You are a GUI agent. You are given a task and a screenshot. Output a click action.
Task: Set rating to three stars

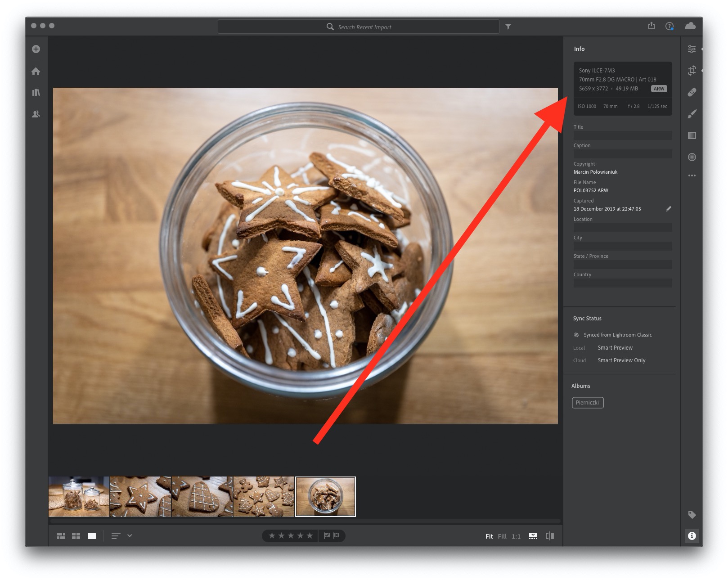[x=291, y=535]
